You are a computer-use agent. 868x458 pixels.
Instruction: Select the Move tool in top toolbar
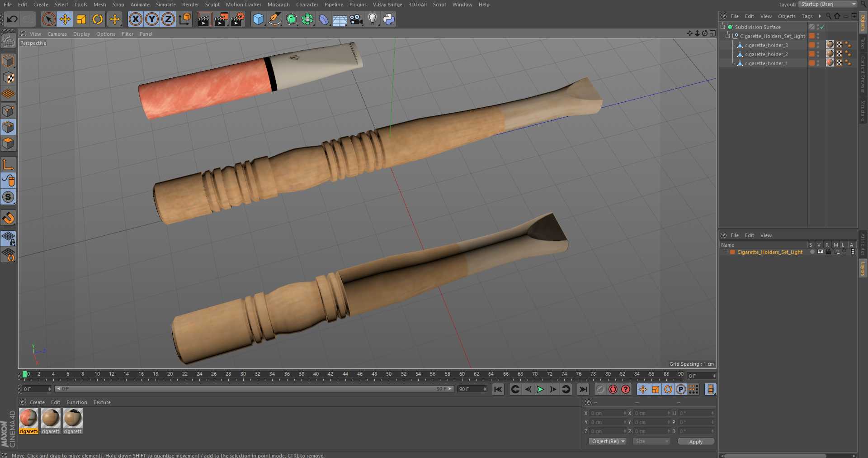[65, 19]
